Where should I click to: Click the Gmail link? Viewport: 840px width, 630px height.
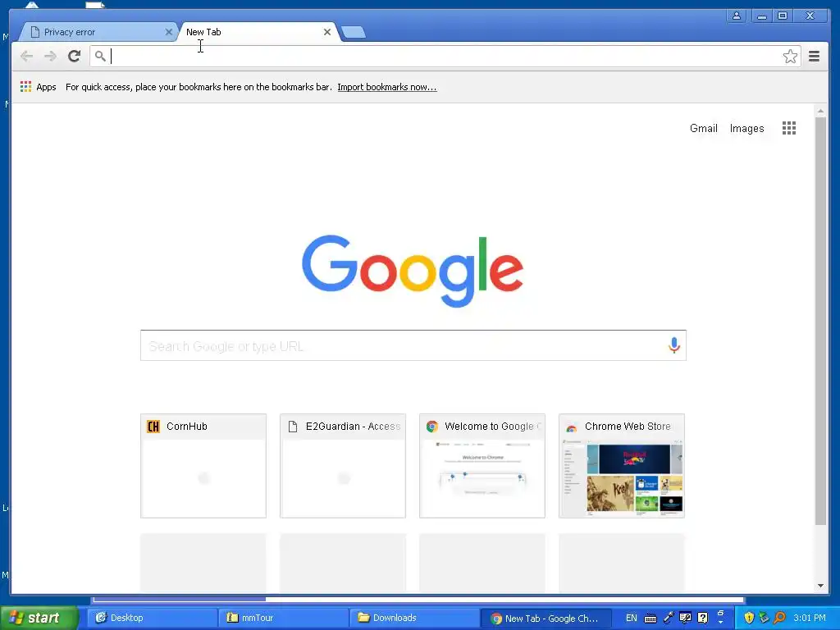(x=703, y=129)
